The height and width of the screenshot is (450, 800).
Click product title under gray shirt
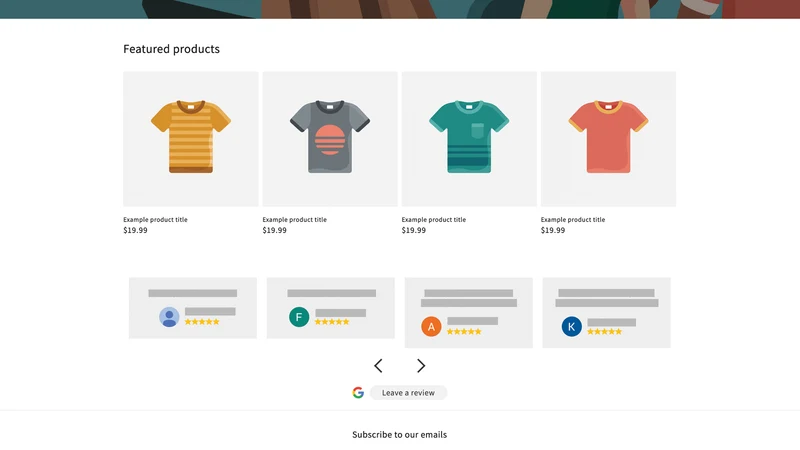pos(294,219)
